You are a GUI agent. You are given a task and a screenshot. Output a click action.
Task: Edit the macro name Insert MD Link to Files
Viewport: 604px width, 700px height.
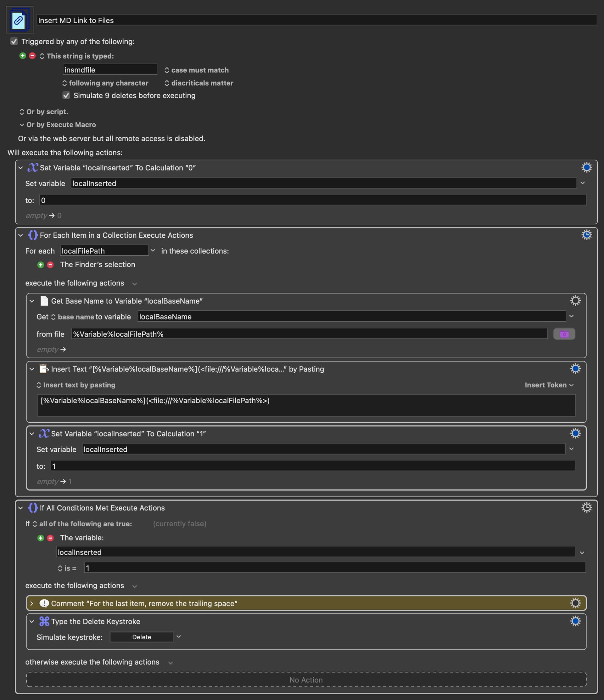[x=316, y=20]
